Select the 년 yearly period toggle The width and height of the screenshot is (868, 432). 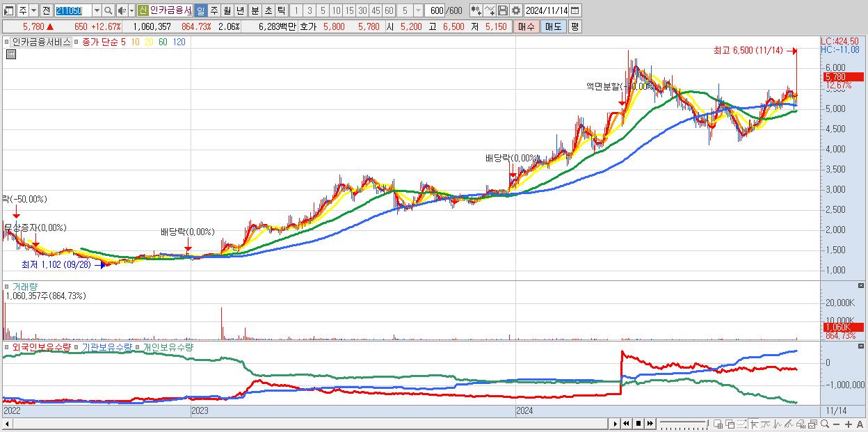coord(240,10)
